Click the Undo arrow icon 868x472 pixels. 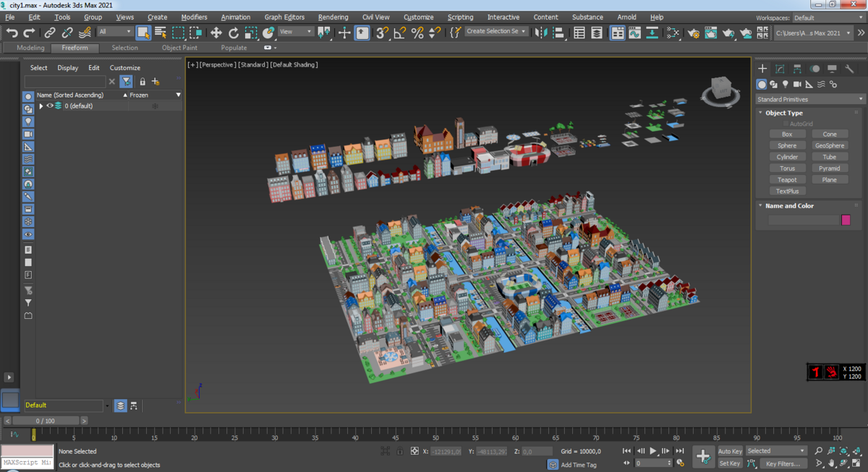tap(12, 33)
